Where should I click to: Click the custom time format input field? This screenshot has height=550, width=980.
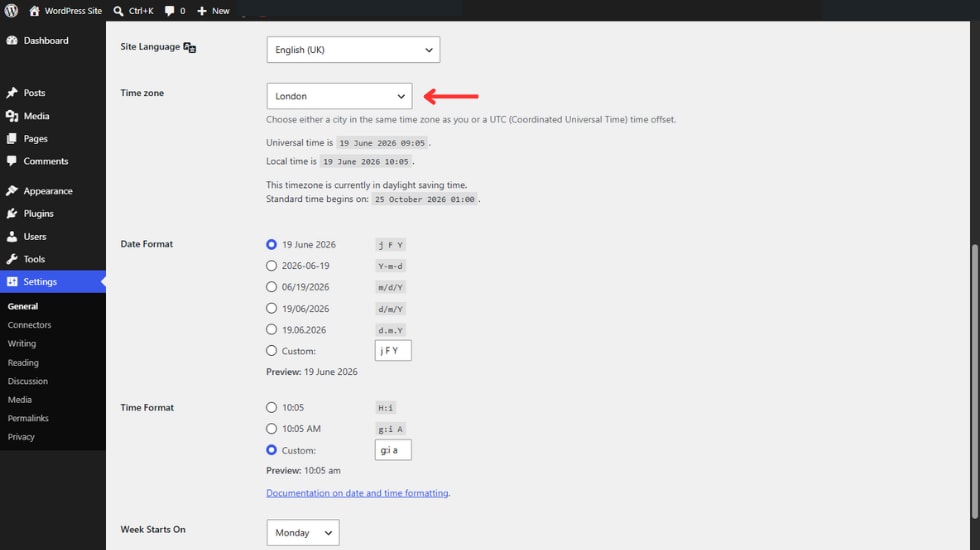point(393,450)
